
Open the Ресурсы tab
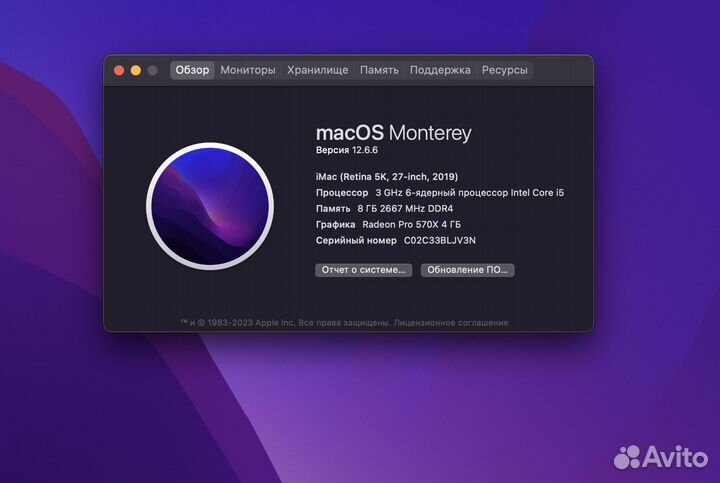pyautogui.click(x=504, y=70)
